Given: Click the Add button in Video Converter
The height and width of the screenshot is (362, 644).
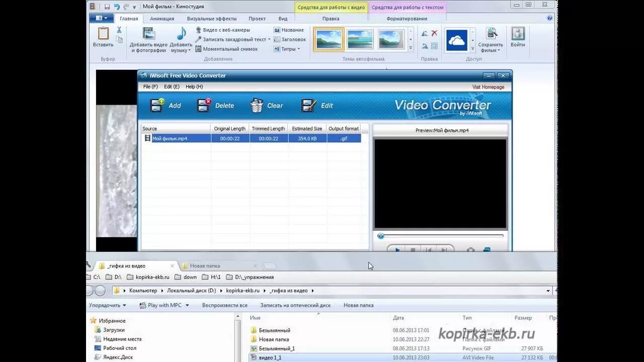Looking at the screenshot, I should (x=166, y=105).
